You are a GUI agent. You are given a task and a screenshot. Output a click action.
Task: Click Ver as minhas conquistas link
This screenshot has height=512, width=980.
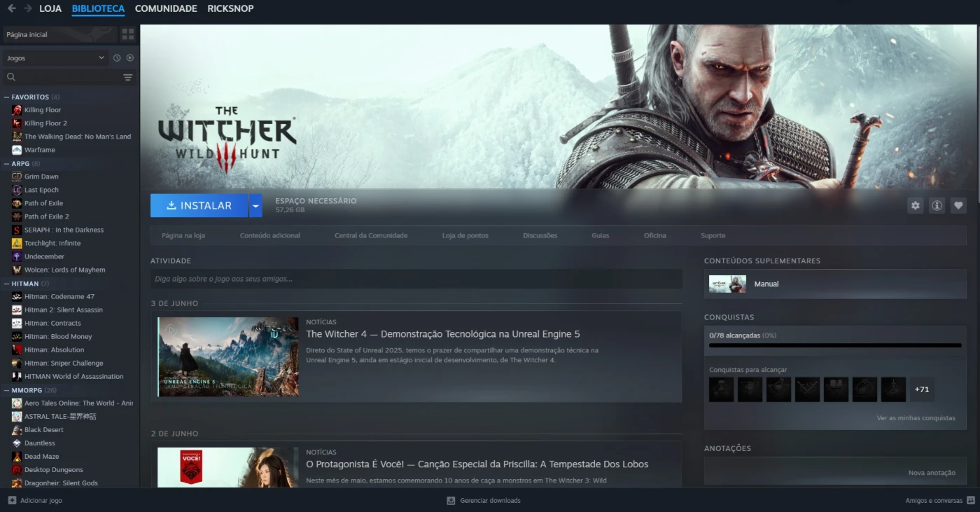pyautogui.click(x=916, y=418)
